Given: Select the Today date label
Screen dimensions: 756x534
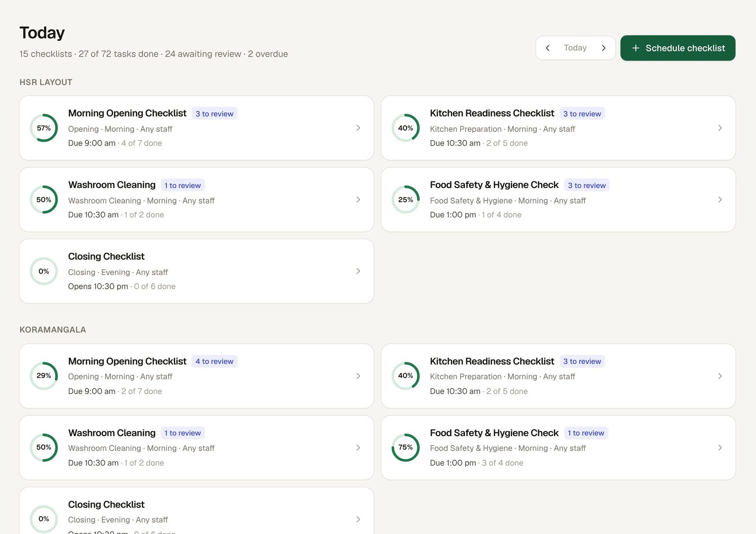Looking at the screenshot, I should click(575, 48).
